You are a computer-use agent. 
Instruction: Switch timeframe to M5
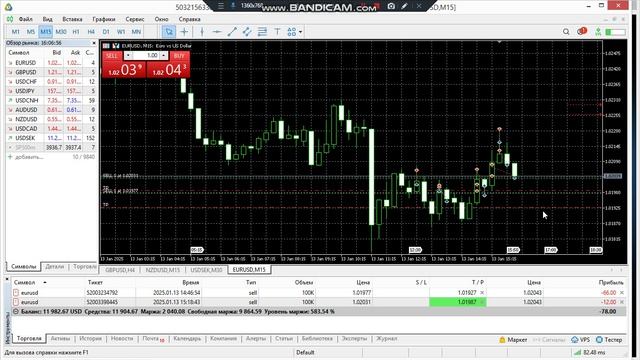click(x=31, y=32)
